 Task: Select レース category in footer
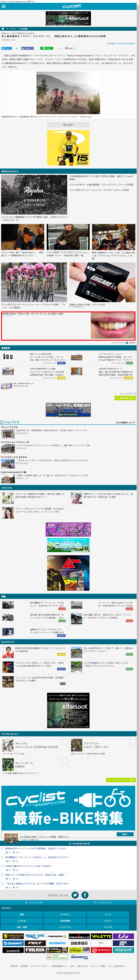click(x=108, y=914)
